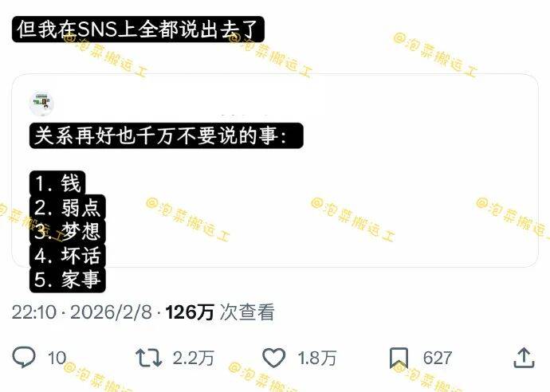The height and width of the screenshot is (392, 550).
Task: Click the 627 bookmarks count
Action: pos(437,358)
